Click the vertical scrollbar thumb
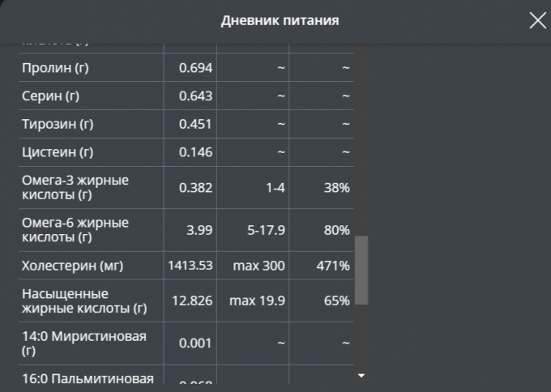This screenshot has width=551, height=392. (x=361, y=270)
